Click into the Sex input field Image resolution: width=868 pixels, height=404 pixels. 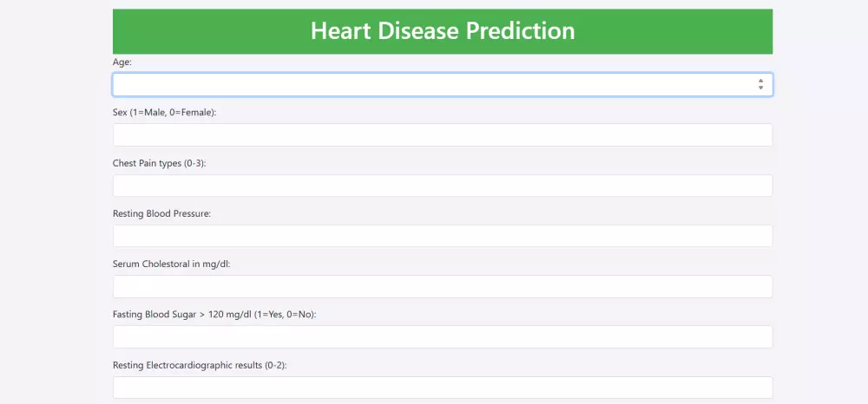[443, 135]
